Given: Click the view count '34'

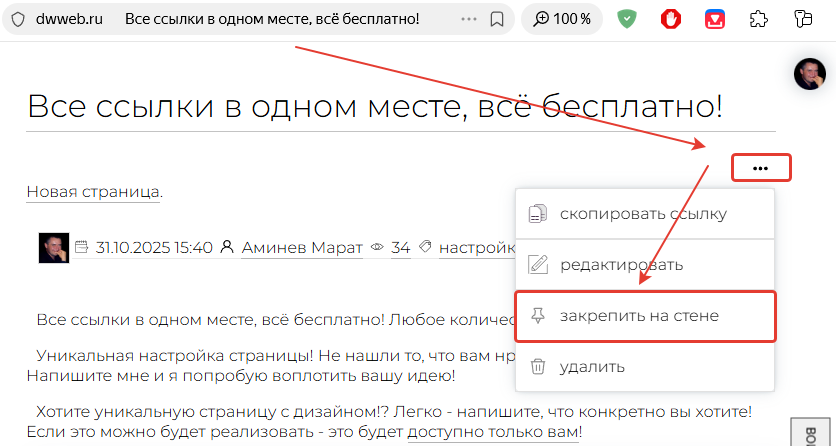Looking at the screenshot, I should point(400,248).
